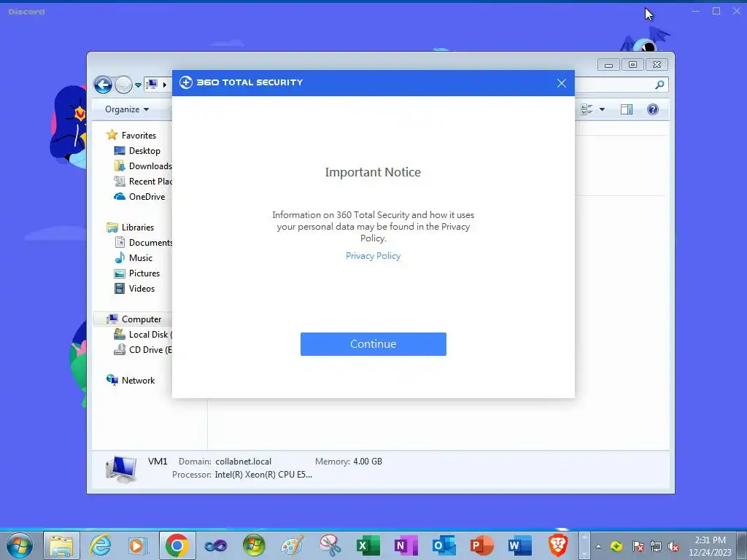The height and width of the screenshot is (560, 747).
Task: Open the infinity-logo app in the taskbar
Action: 216,545
